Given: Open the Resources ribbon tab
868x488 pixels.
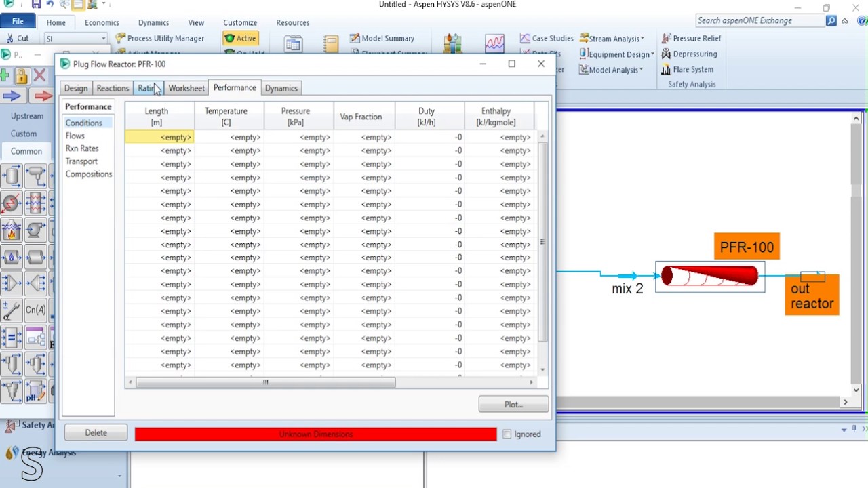Looking at the screenshot, I should [x=292, y=22].
